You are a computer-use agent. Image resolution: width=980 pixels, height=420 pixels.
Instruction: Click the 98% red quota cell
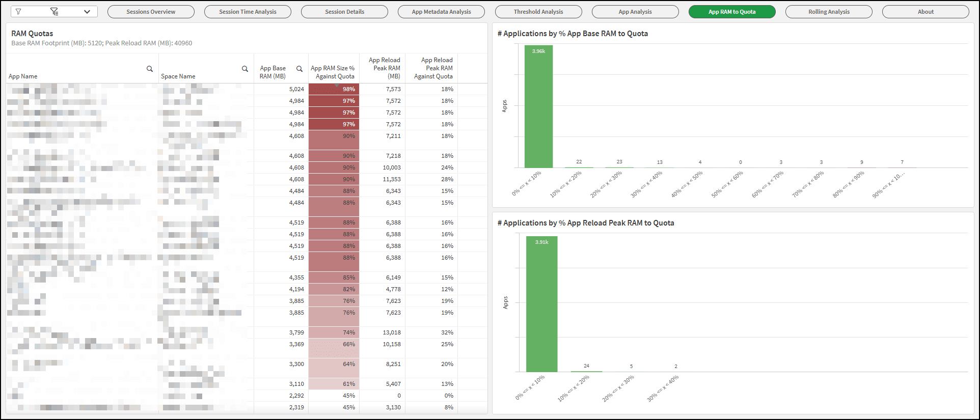[334, 89]
